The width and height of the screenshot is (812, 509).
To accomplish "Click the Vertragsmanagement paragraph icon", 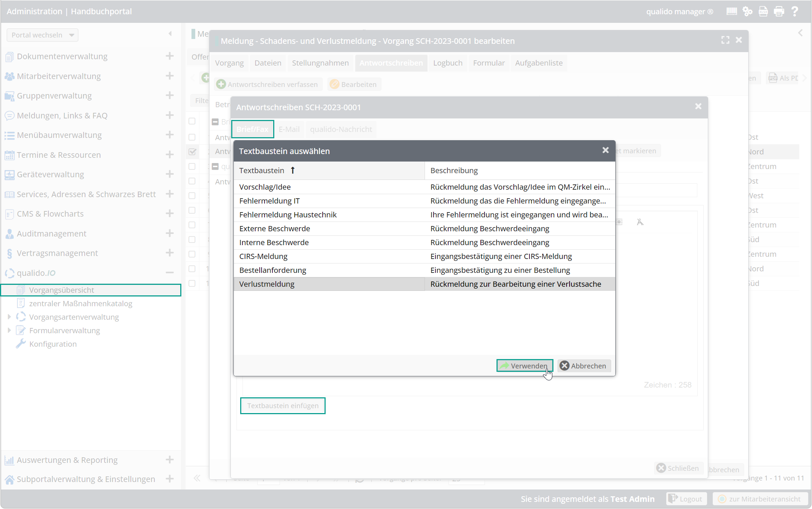I will [9, 253].
